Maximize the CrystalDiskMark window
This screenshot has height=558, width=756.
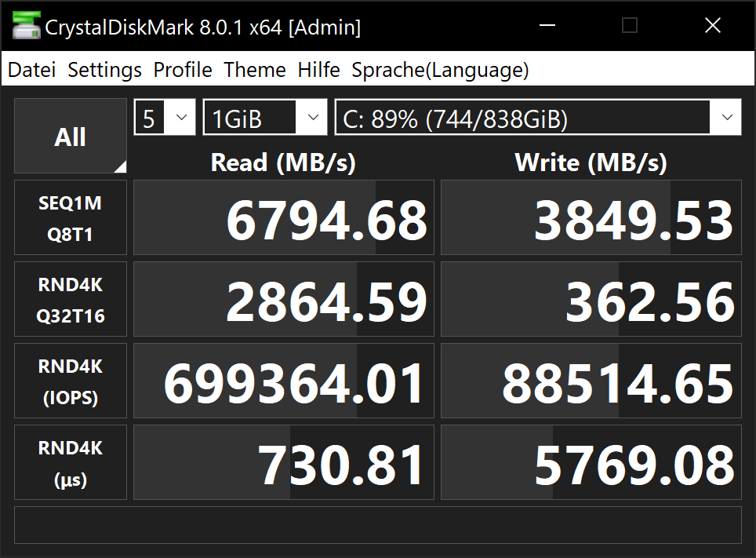click(630, 25)
